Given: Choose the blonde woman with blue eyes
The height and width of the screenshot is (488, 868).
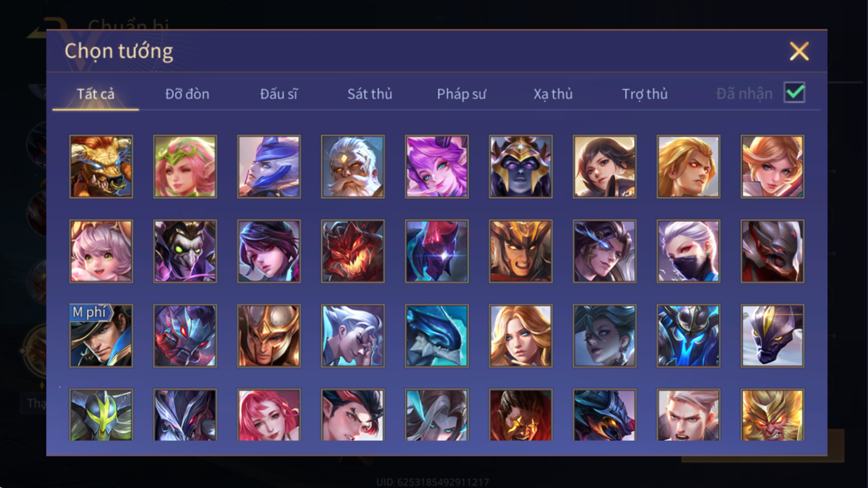Looking at the screenshot, I should [520, 336].
